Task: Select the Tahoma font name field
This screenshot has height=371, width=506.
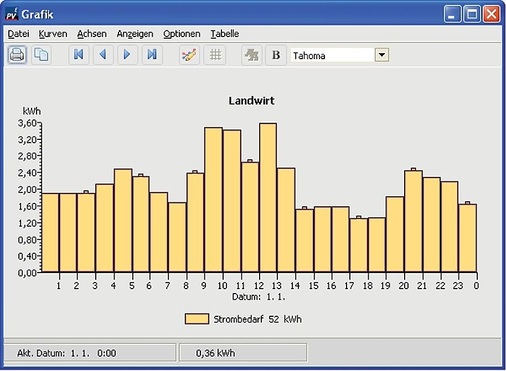Action: tap(333, 55)
